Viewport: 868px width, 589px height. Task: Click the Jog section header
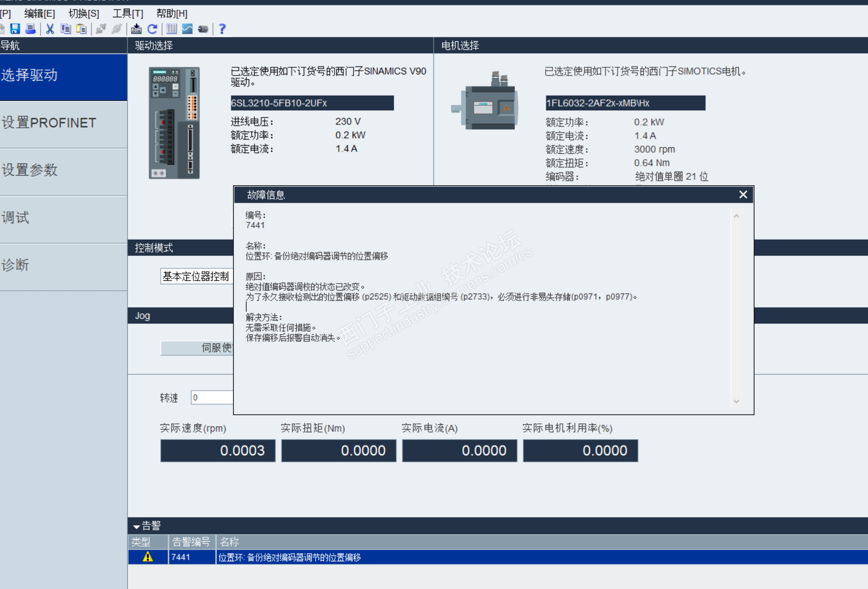coord(181,316)
